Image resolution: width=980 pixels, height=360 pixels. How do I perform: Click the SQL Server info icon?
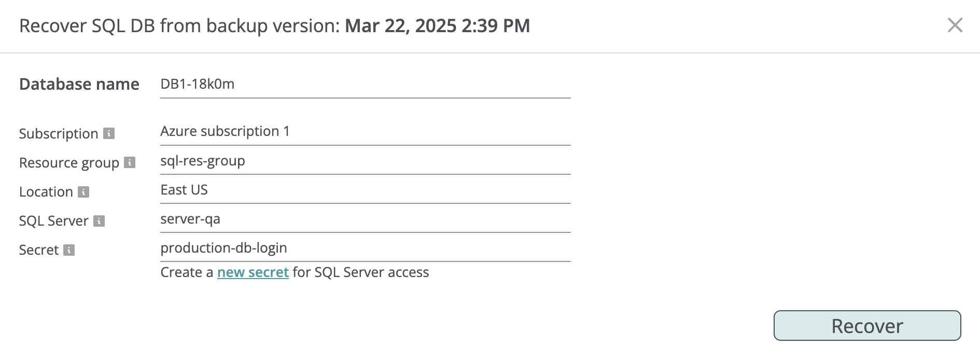(x=99, y=221)
